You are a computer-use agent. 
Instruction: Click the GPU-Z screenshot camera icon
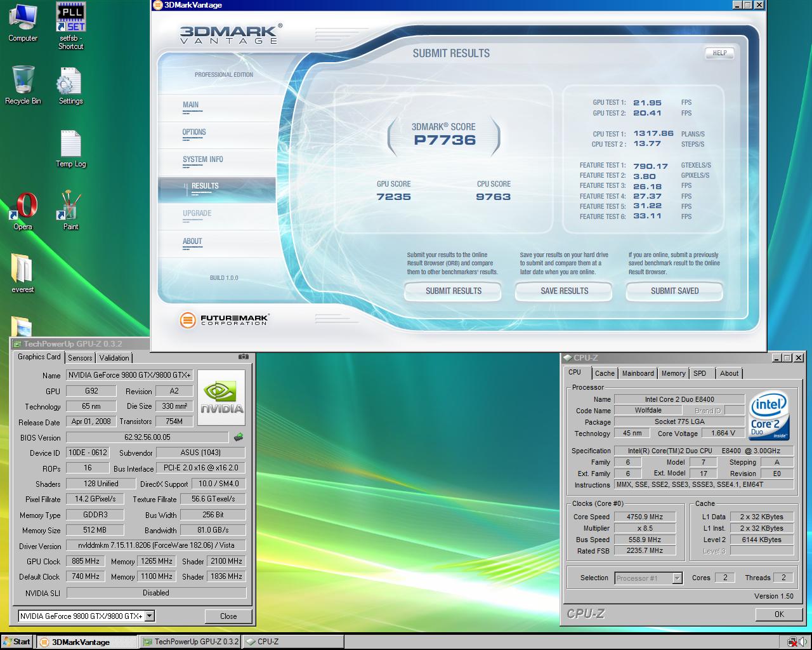[x=243, y=357]
